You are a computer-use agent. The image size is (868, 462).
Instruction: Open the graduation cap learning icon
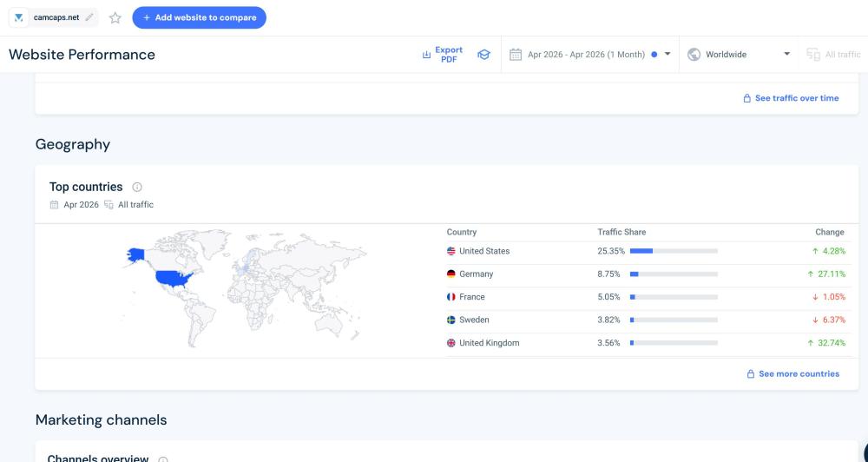(483, 55)
